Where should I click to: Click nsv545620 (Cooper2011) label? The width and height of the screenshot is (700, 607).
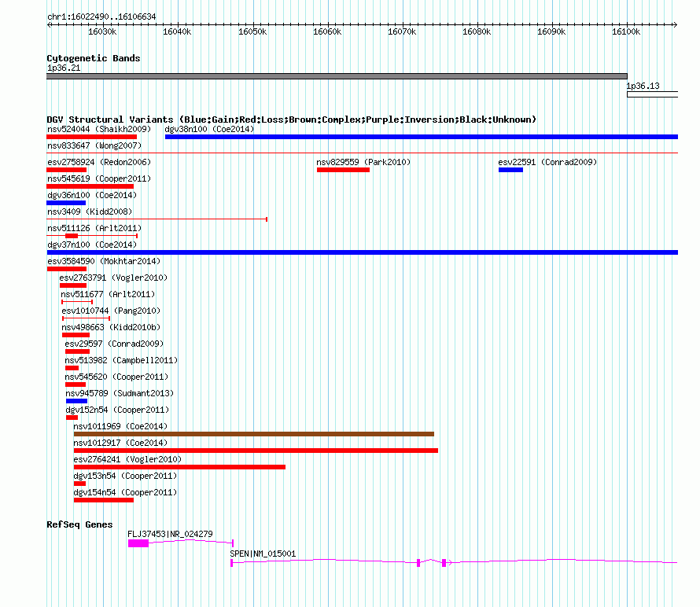pos(116,377)
